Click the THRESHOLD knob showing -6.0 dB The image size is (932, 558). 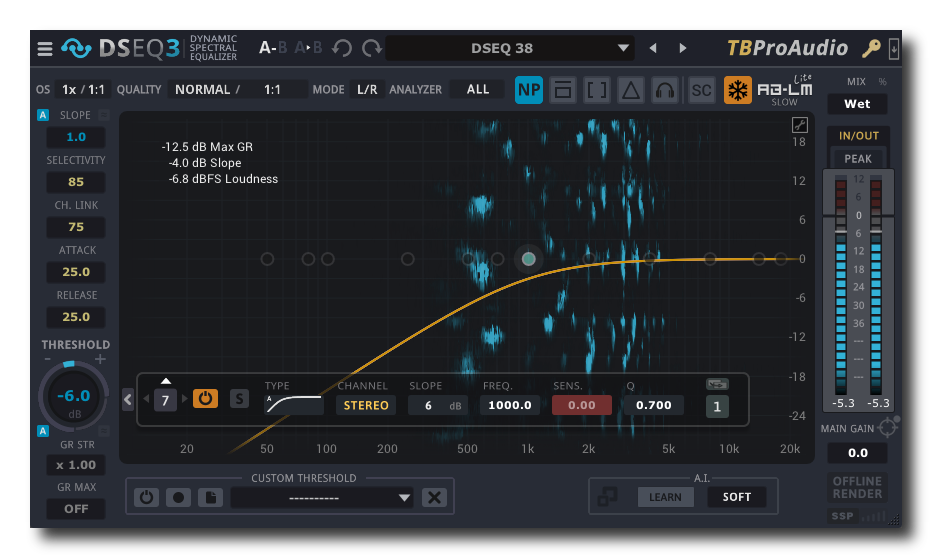[74, 398]
